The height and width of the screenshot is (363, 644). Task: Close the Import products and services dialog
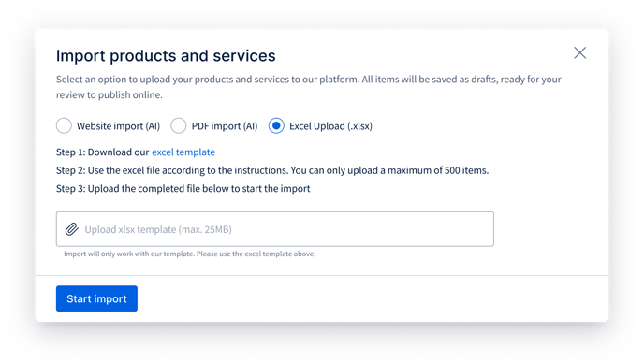pyautogui.click(x=580, y=52)
